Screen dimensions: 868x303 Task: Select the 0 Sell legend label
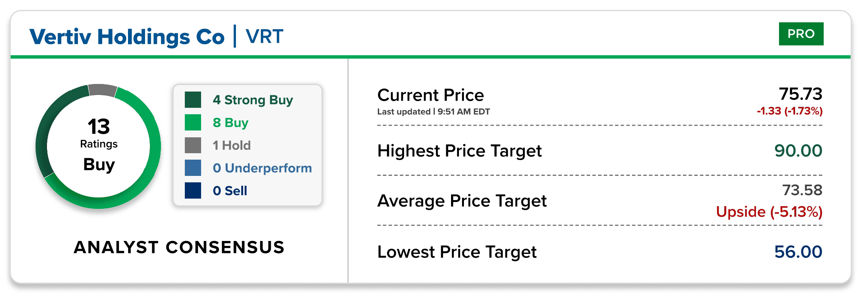click(230, 191)
